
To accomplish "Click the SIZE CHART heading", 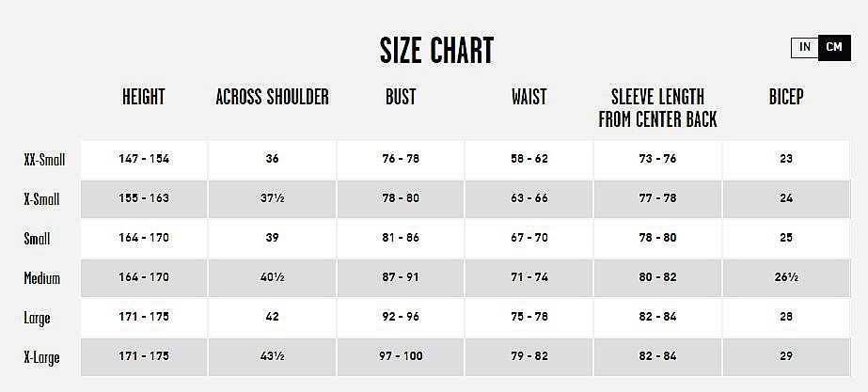I will coord(436,50).
